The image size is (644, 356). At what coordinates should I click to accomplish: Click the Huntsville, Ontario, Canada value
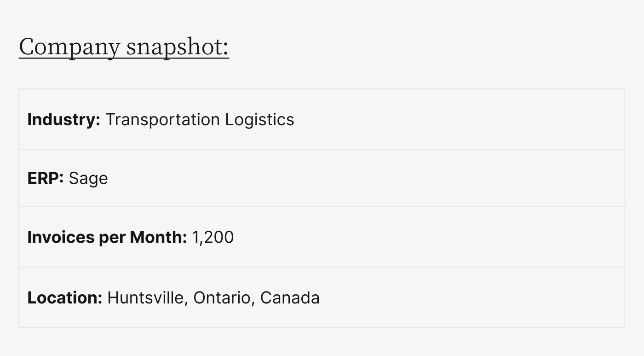point(213,298)
